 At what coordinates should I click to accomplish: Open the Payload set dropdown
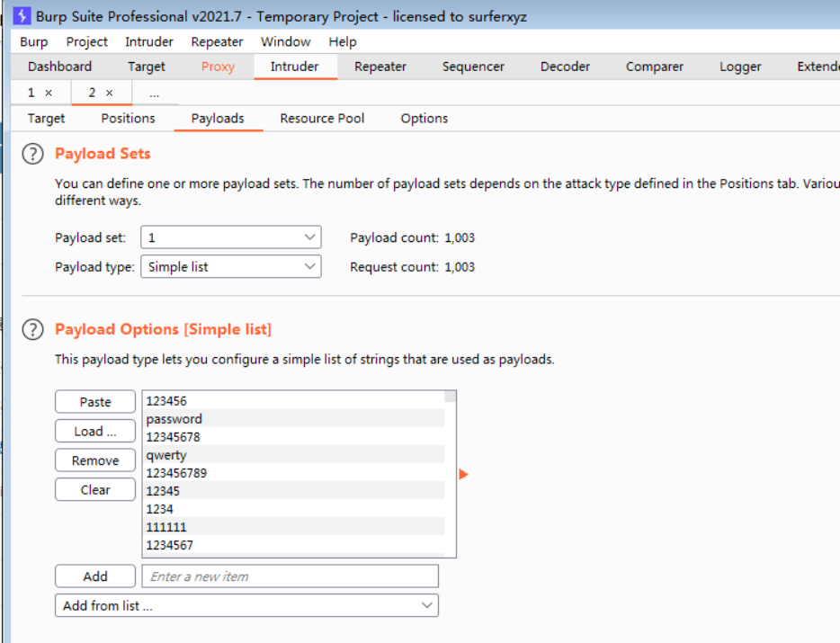[231, 237]
